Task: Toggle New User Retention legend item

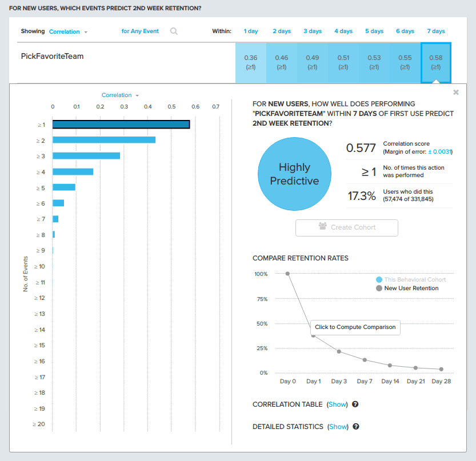Action: pyautogui.click(x=407, y=288)
